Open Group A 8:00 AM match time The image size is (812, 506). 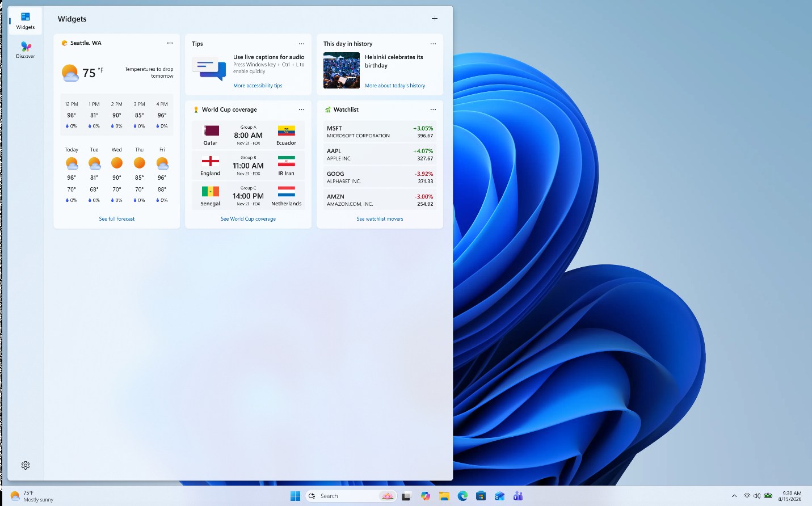[249, 136]
